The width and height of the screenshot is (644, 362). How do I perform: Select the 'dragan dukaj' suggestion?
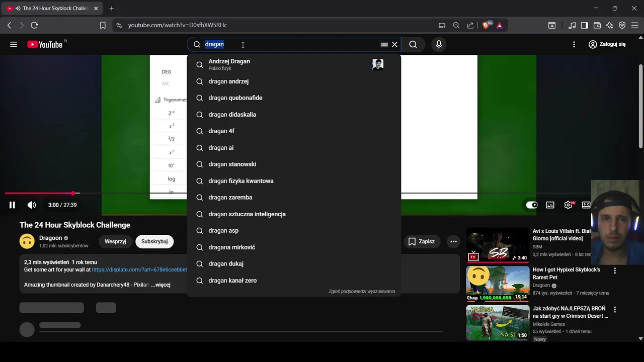(x=294, y=264)
